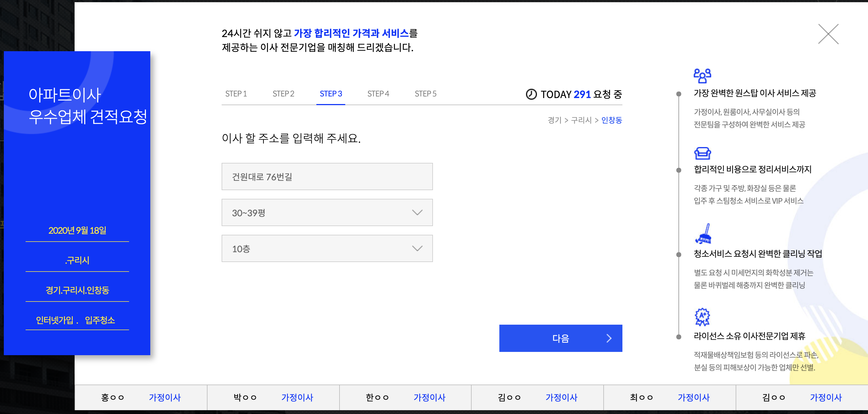Close the estimate request popup
This screenshot has width=868, height=414.
pos(828,34)
